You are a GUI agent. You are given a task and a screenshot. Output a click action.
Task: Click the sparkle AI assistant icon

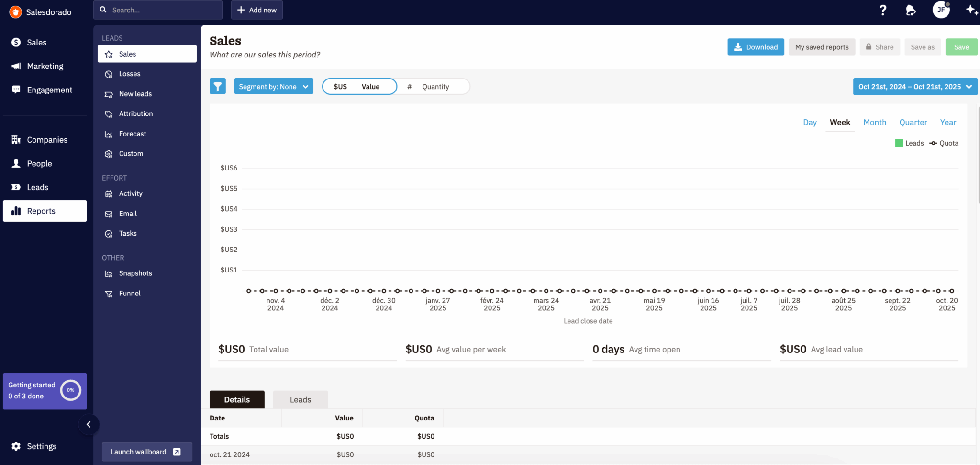click(971, 10)
